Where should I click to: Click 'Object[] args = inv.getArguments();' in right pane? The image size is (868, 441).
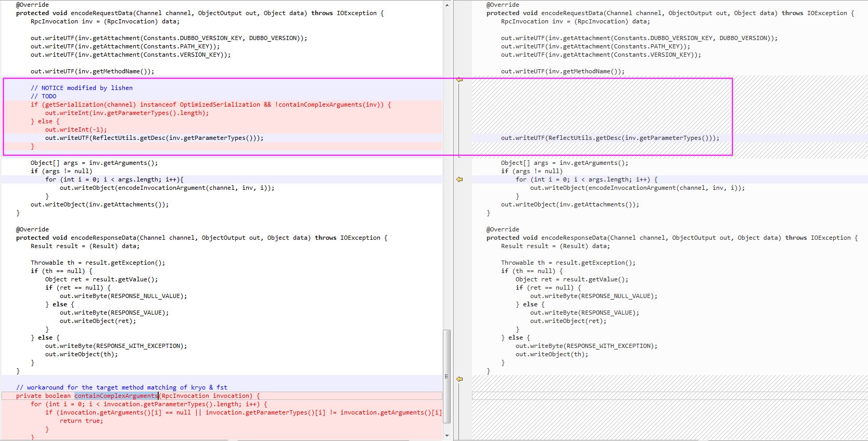[x=565, y=163]
